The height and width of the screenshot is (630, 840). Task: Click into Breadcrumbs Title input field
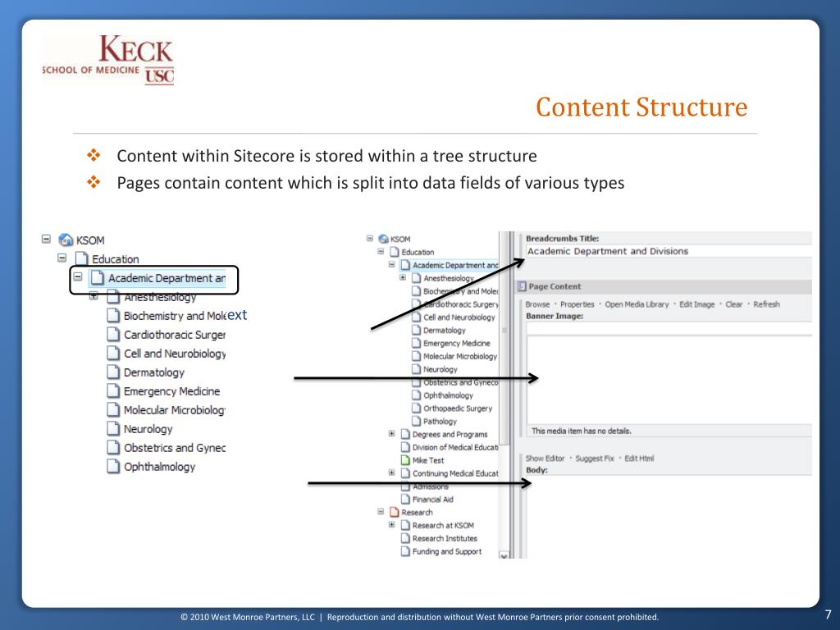tap(668, 251)
